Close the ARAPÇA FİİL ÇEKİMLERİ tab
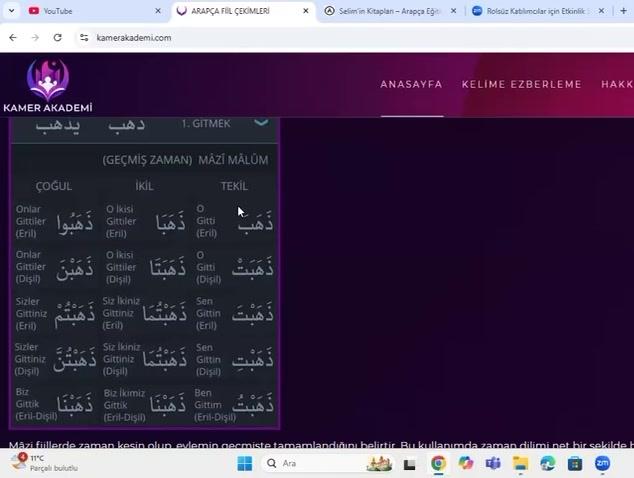634x478 pixels. point(306,11)
